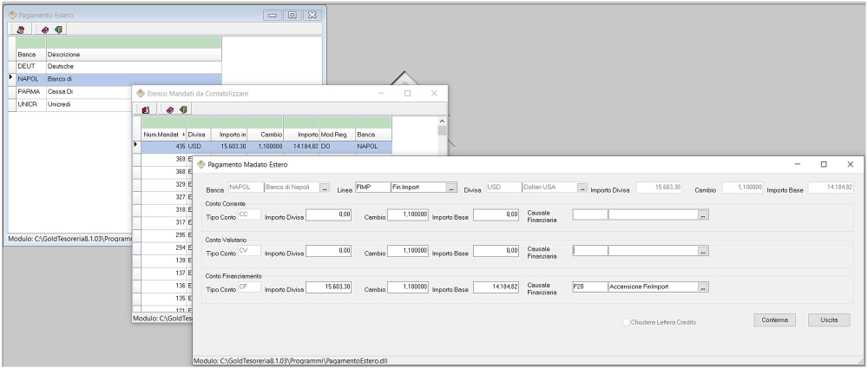This screenshot has width=868, height=369.
Task: Click the exit door icon in Elenco Mandati toolbar
Action: click(x=183, y=109)
